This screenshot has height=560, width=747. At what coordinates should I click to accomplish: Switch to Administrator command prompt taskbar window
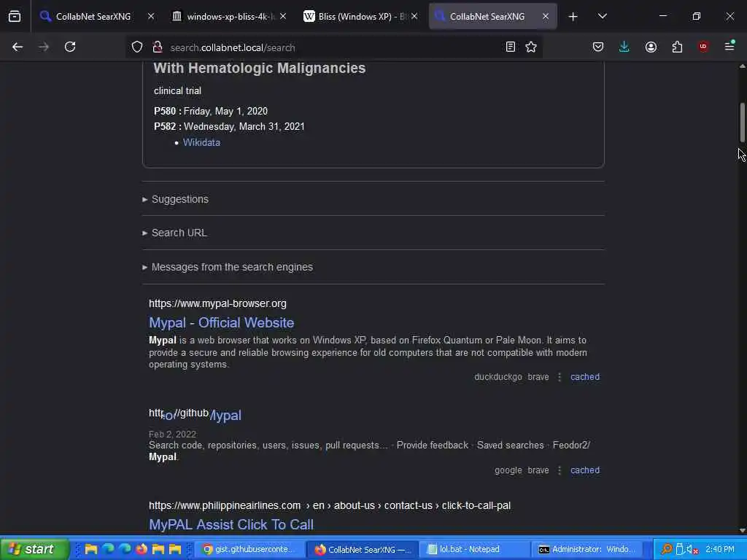pyautogui.click(x=587, y=549)
